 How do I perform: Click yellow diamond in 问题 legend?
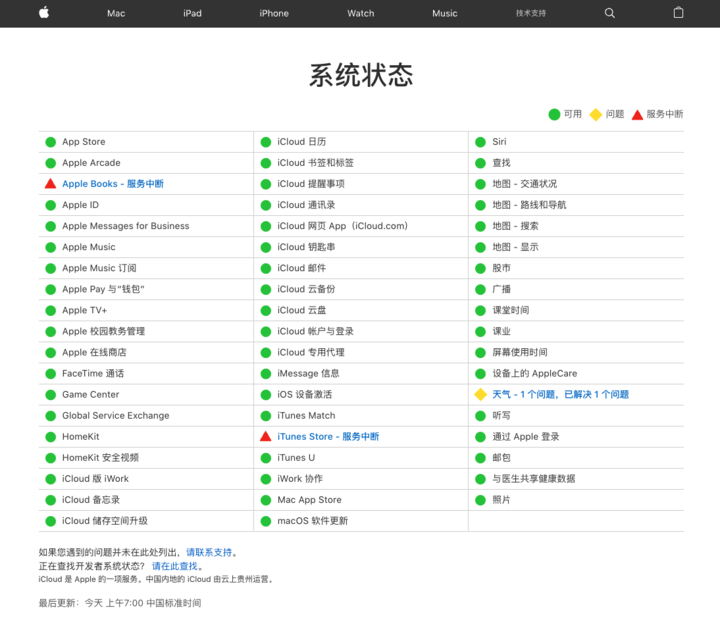(x=596, y=114)
